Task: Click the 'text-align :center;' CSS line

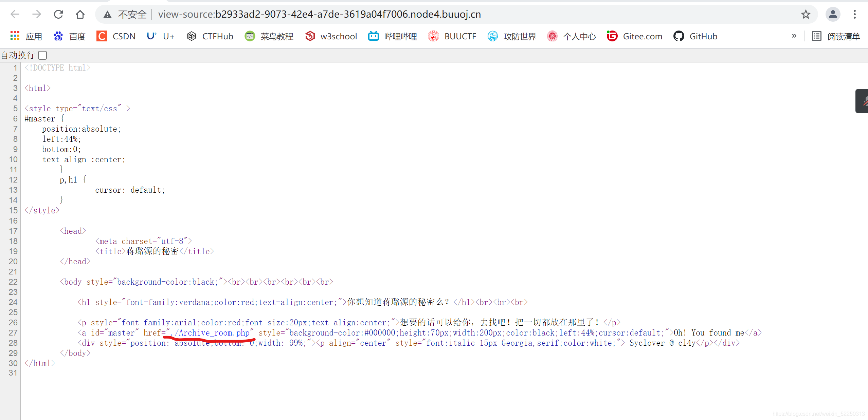Action: (x=84, y=159)
